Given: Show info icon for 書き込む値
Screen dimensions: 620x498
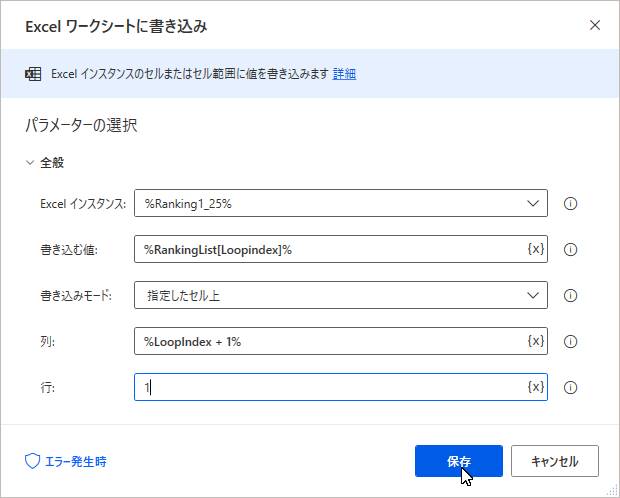Looking at the screenshot, I should (x=570, y=250).
